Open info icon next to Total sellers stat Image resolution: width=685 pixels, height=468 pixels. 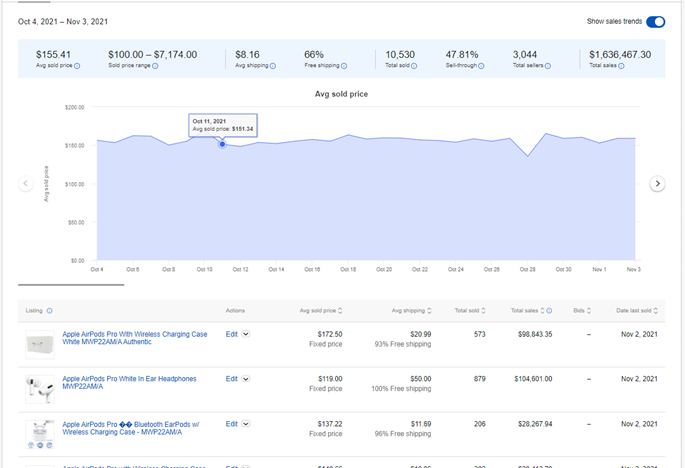(548, 66)
